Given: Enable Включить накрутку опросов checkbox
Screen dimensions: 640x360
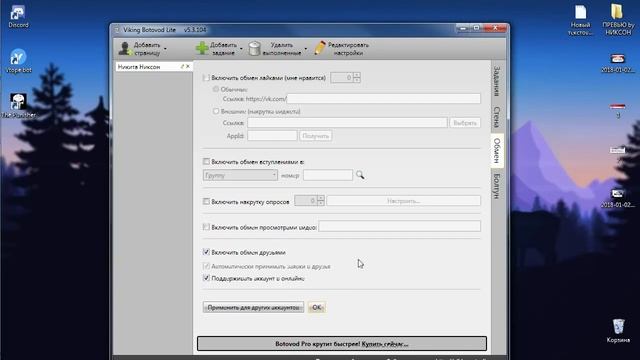Looking at the screenshot, I should point(206,201).
